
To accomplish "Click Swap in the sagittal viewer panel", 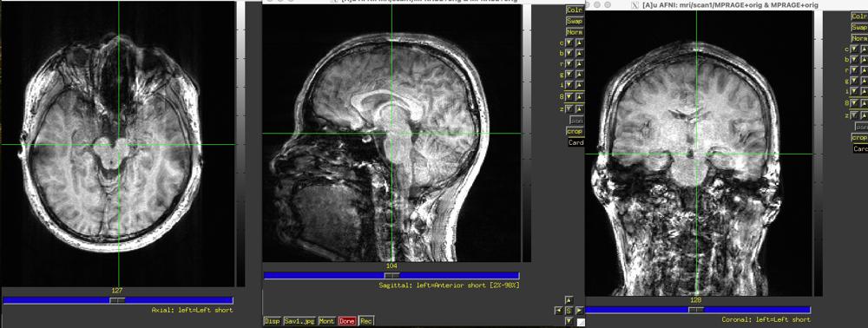I will coord(575,21).
